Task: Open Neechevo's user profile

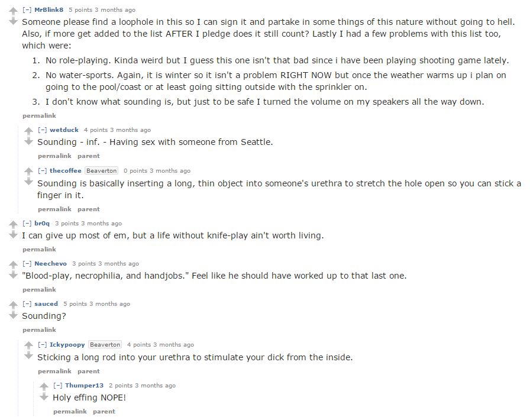Action: (50, 263)
